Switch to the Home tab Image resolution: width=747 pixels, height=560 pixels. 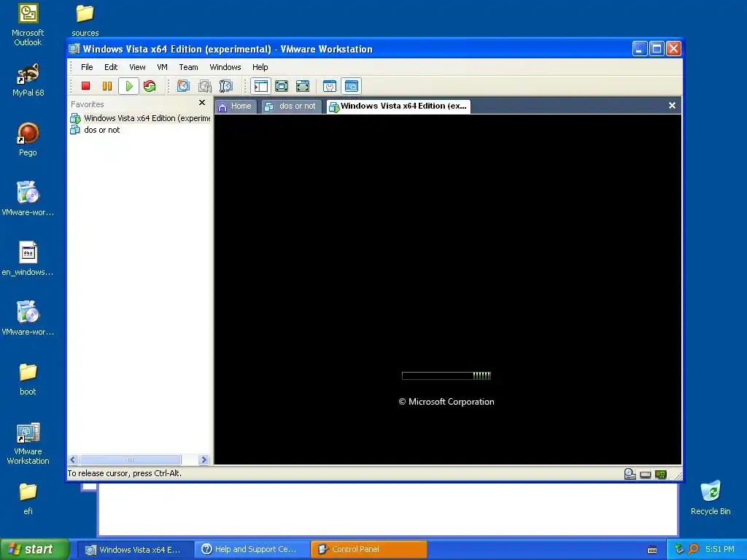236,106
